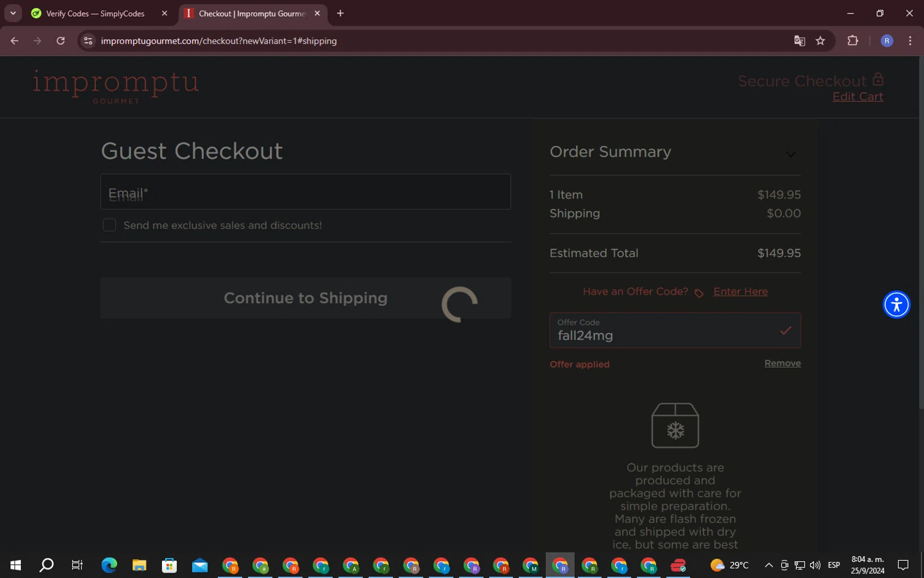Image resolution: width=924 pixels, height=578 pixels.
Task: Bookmark this page with the star icon
Action: click(x=821, y=41)
